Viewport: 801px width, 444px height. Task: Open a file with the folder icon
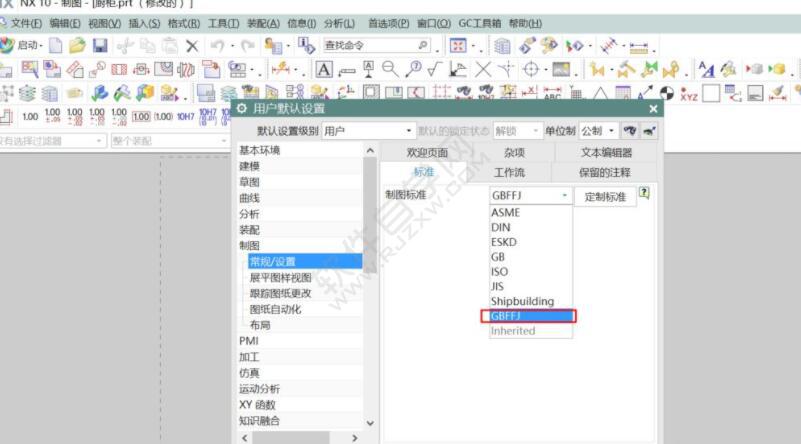pos(78,46)
